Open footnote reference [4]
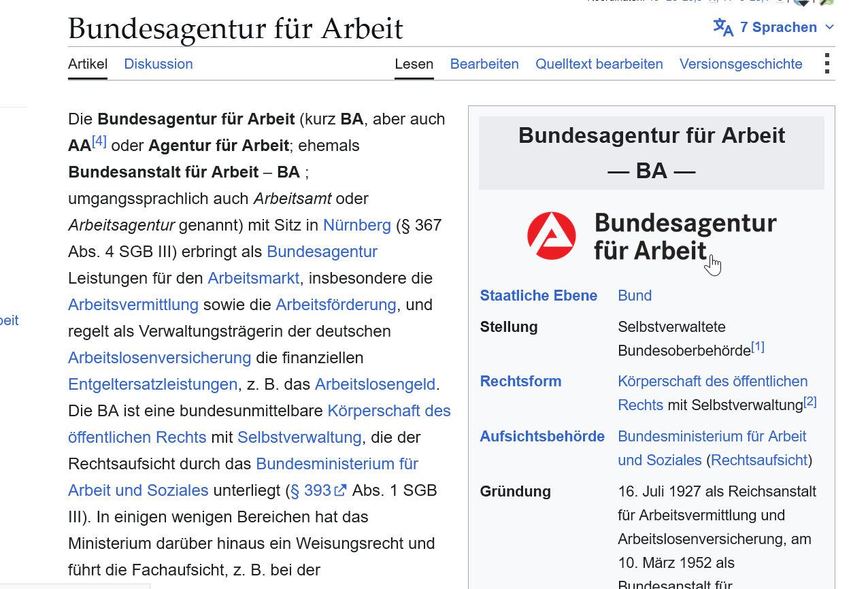Image resolution: width=868 pixels, height=589 pixels. 99,141
